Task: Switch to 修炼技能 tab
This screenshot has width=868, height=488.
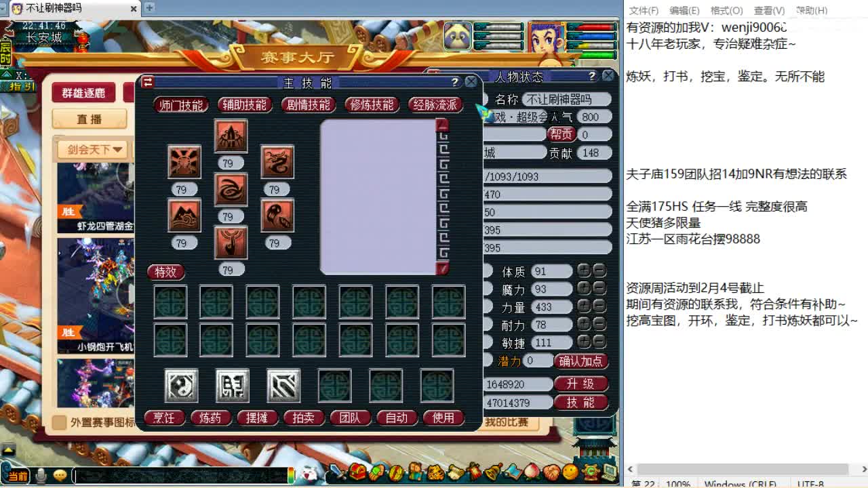Action: pos(372,105)
